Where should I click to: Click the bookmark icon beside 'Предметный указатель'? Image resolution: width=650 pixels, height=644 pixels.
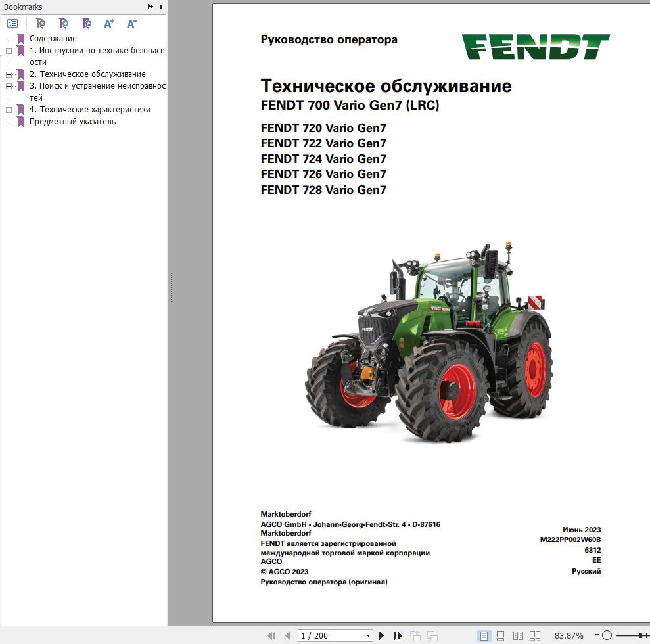coord(20,122)
